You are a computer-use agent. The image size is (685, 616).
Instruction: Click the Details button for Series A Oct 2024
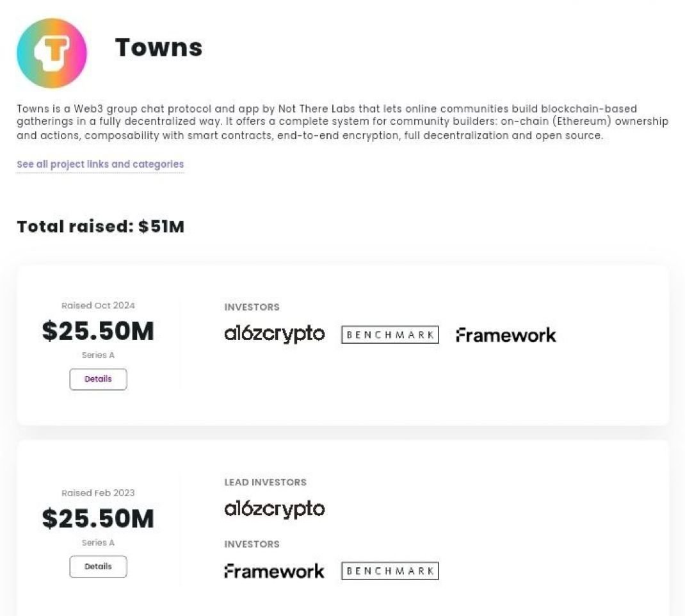(x=98, y=379)
